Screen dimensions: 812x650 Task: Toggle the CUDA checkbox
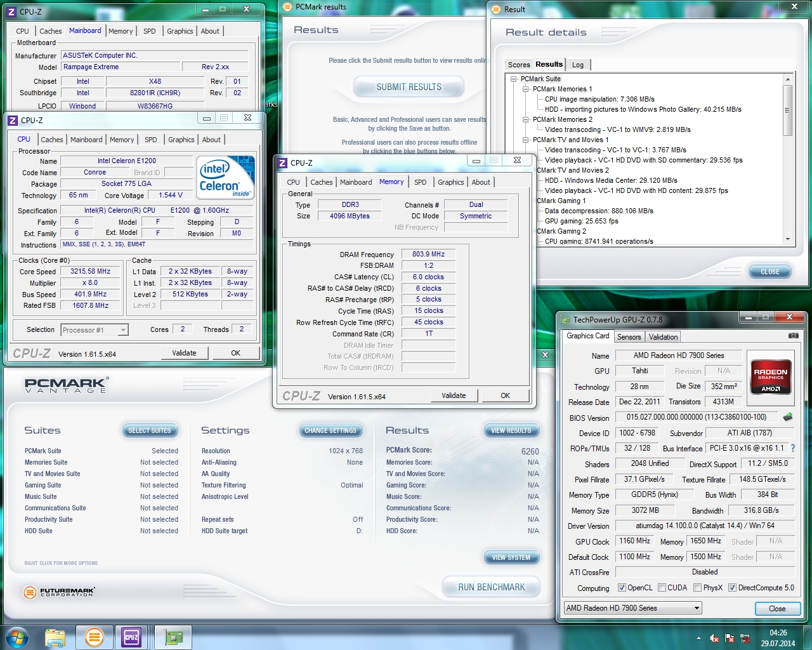click(662, 588)
